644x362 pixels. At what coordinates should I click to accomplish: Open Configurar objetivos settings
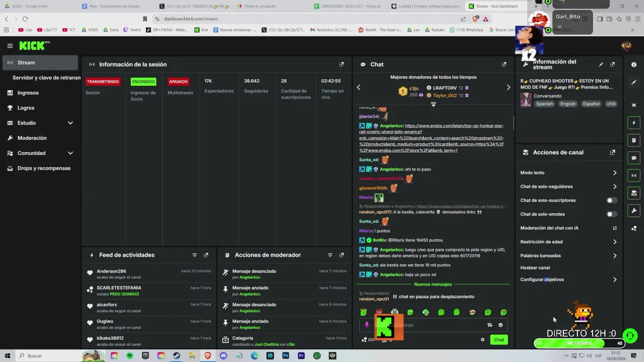(568, 280)
